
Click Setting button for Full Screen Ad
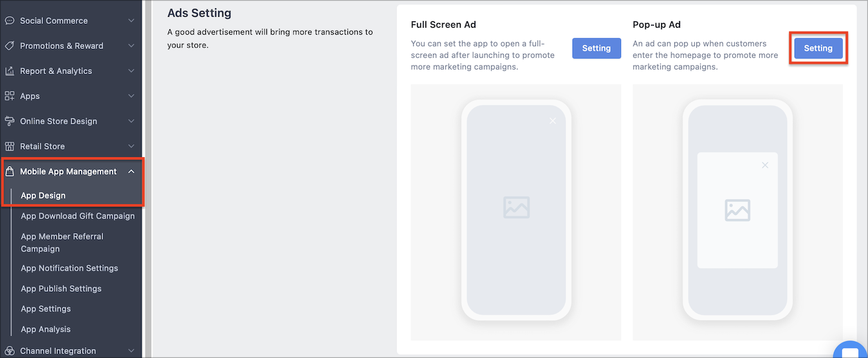[x=596, y=48]
